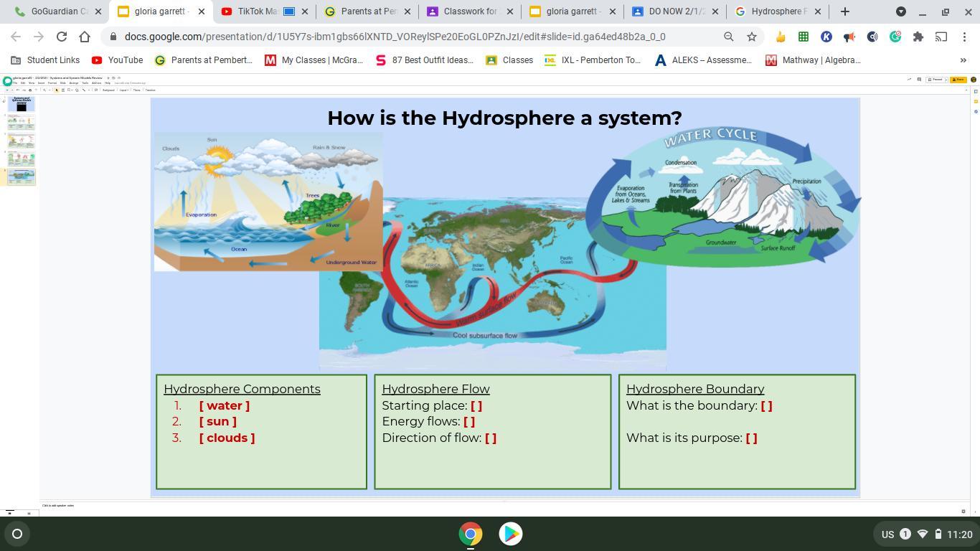Click the Share button in Slides

pos(958,80)
